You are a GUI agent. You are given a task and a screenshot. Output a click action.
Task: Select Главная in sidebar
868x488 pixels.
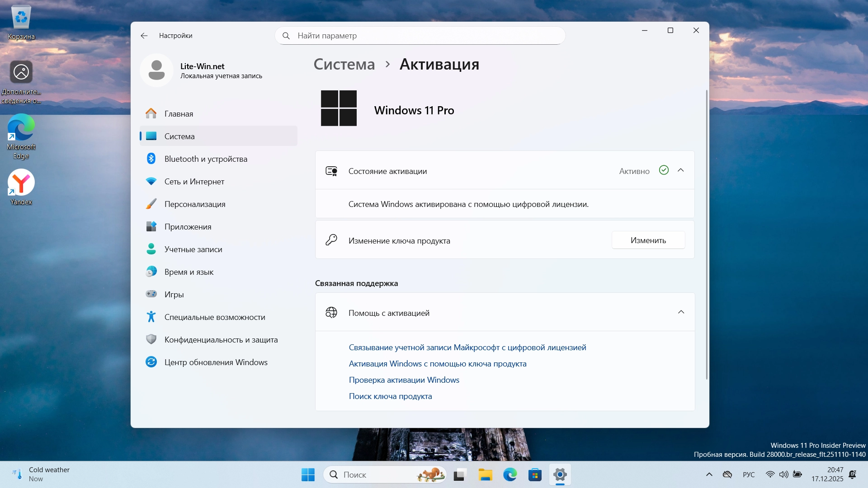(x=179, y=114)
